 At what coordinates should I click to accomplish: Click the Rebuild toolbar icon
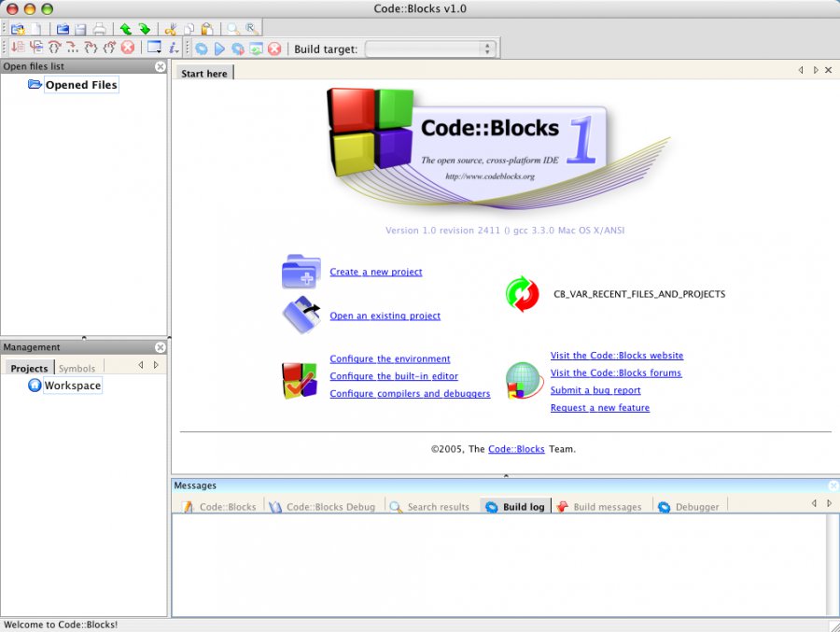pos(257,49)
